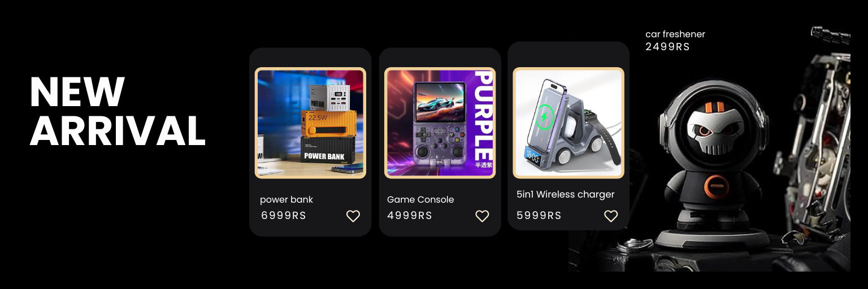Open the "5in1 Wireless charger" title link

[566, 195]
